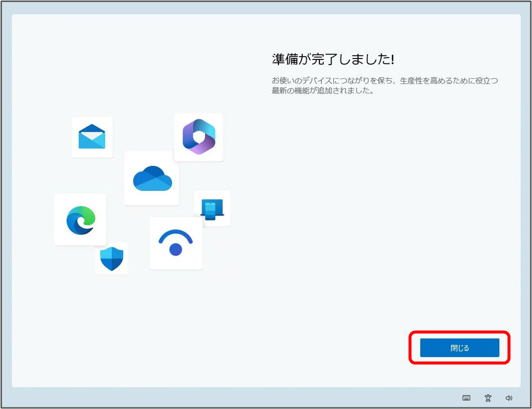Select the Microsoft 365 icon tile
Viewport: 532px width, 409px height.
(x=198, y=137)
